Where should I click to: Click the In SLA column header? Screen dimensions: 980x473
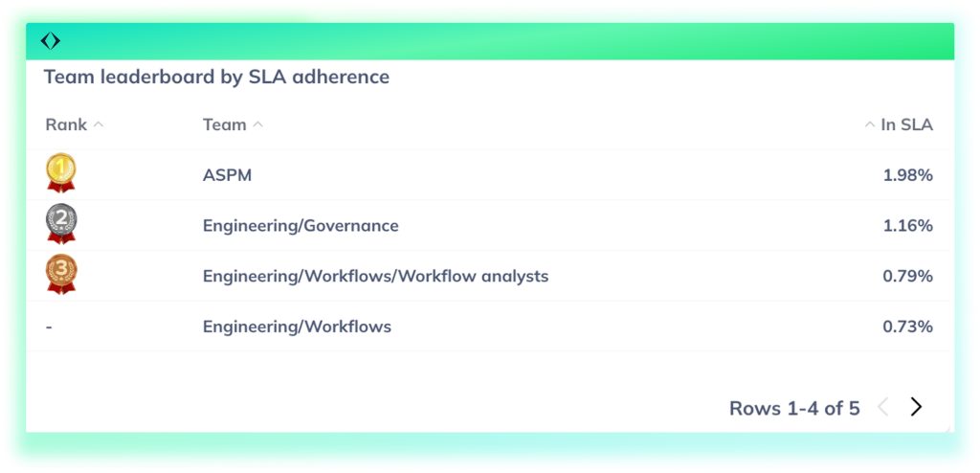906,124
